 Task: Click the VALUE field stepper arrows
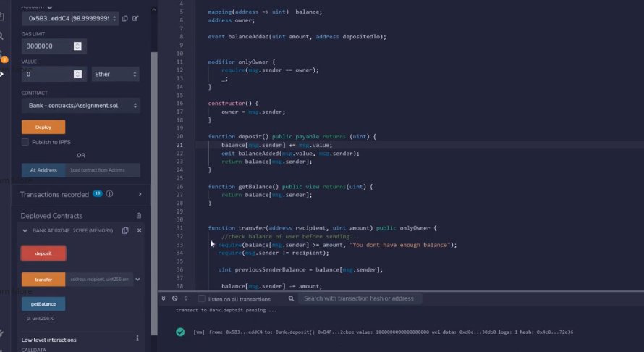[x=77, y=74]
